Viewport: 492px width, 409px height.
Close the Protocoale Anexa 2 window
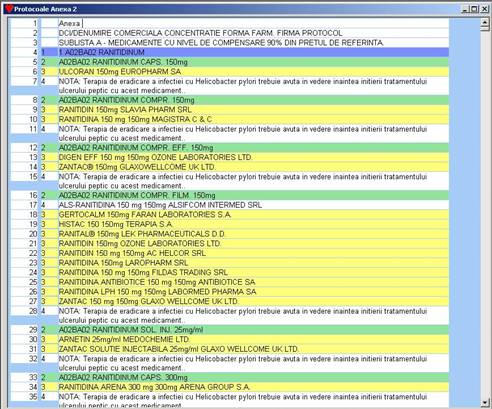click(x=484, y=9)
